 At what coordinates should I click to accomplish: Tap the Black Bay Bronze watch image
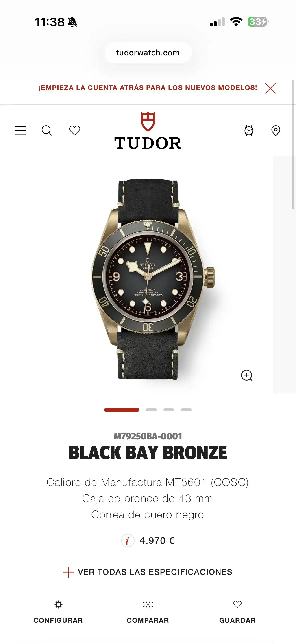tap(153, 280)
